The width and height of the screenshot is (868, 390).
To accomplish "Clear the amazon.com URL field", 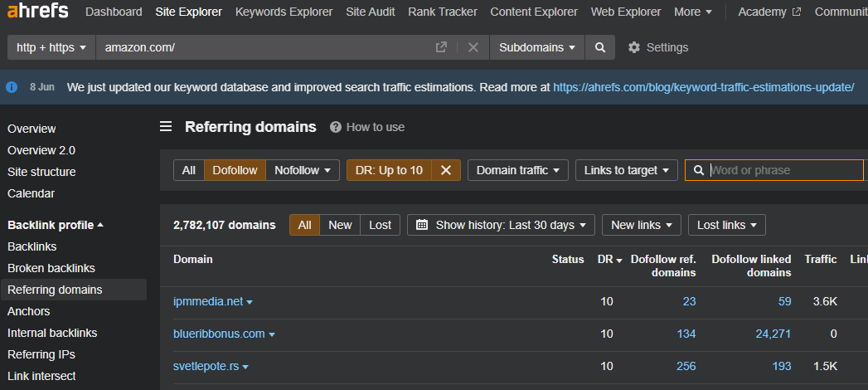I will [x=473, y=47].
